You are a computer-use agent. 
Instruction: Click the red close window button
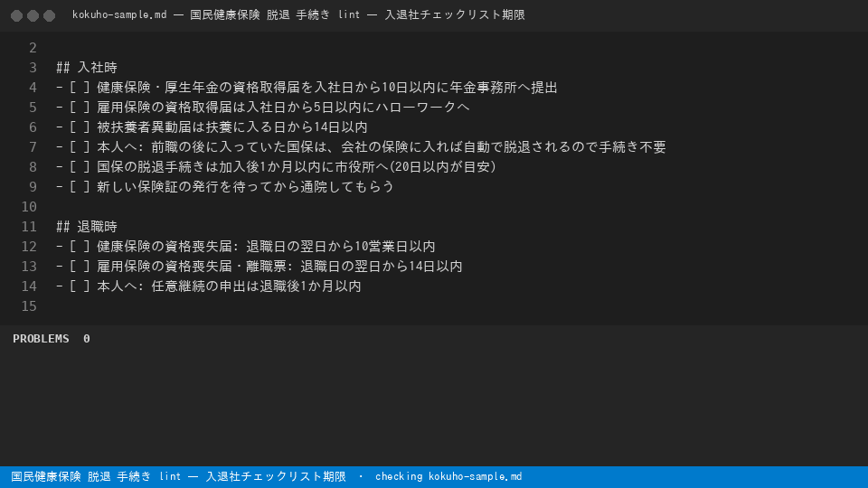16,16
